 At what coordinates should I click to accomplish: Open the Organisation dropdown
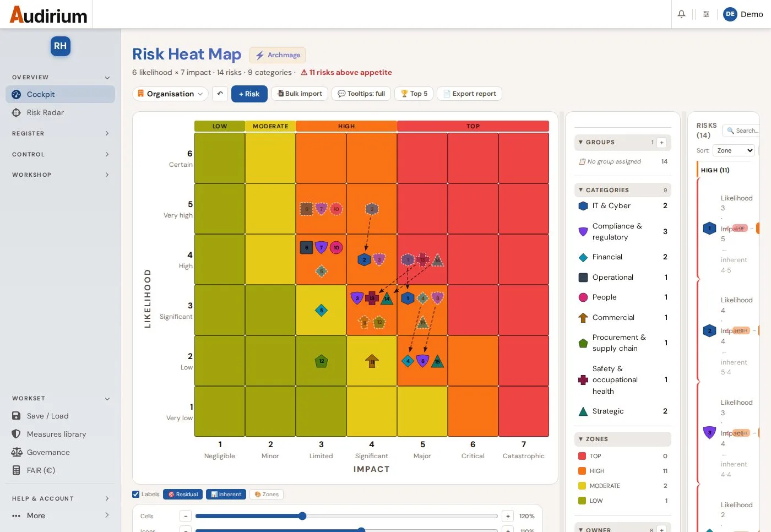pos(170,94)
